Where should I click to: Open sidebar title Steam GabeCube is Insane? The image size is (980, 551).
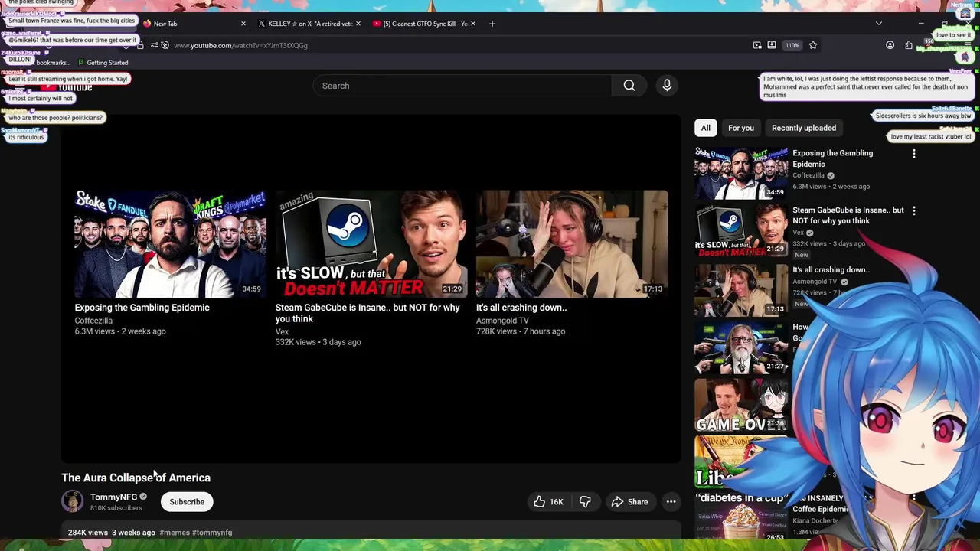(848, 215)
